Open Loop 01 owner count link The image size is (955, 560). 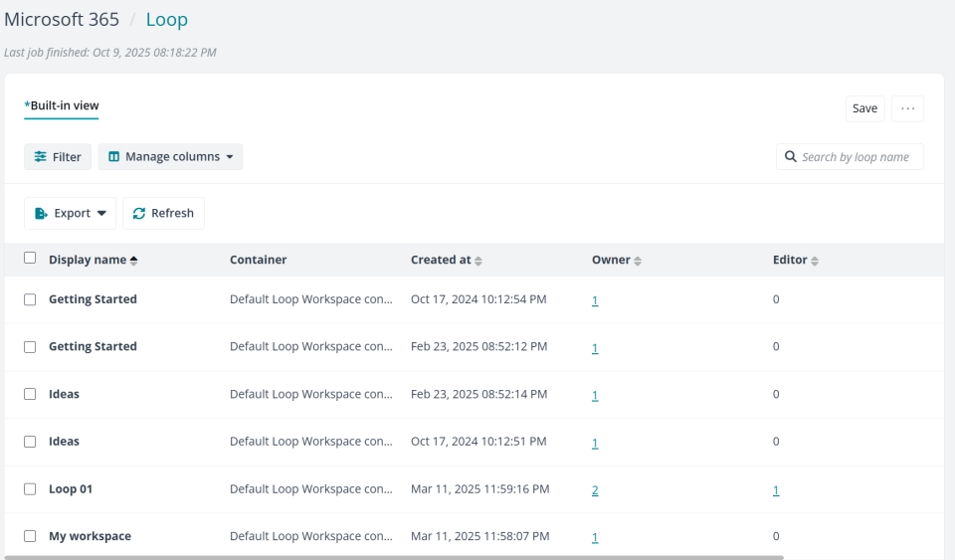[x=595, y=490]
